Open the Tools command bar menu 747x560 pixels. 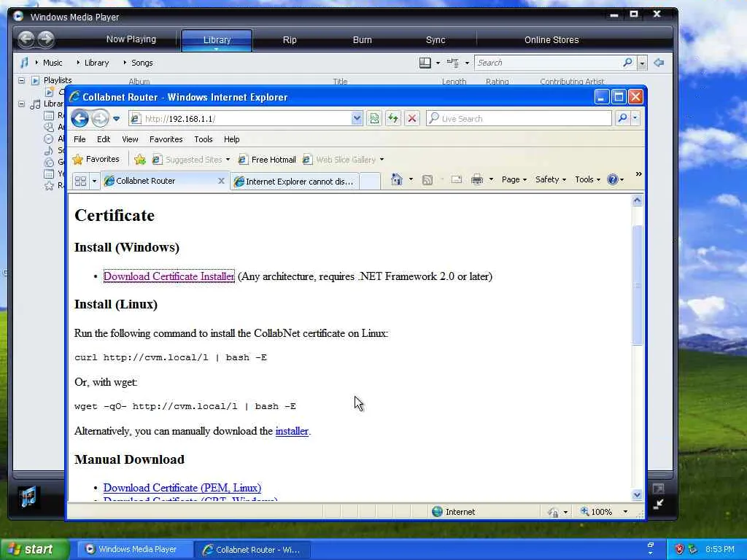point(587,179)
